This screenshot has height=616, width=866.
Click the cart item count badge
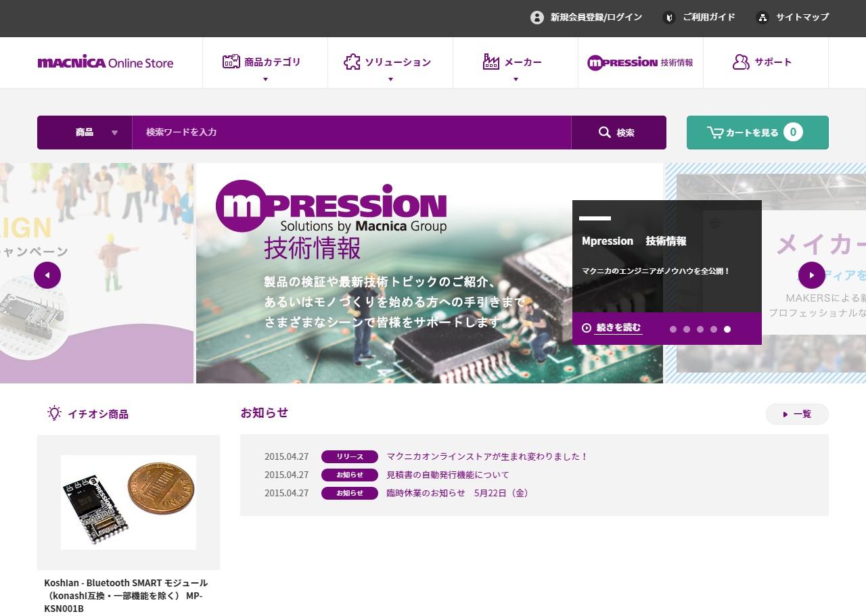pos(794,132)
